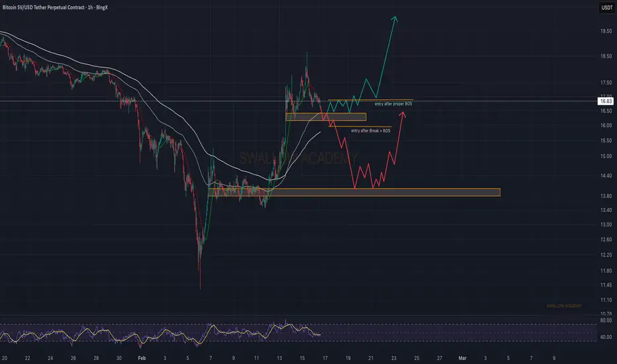
Task: Click the date 30 on time axis
Action: coord(119,358)
